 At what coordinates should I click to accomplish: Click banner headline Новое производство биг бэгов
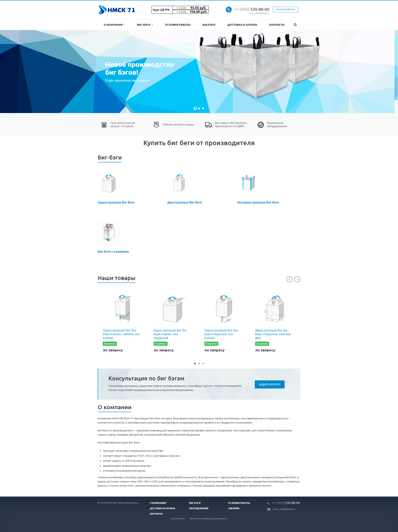(x=140, y=68)
